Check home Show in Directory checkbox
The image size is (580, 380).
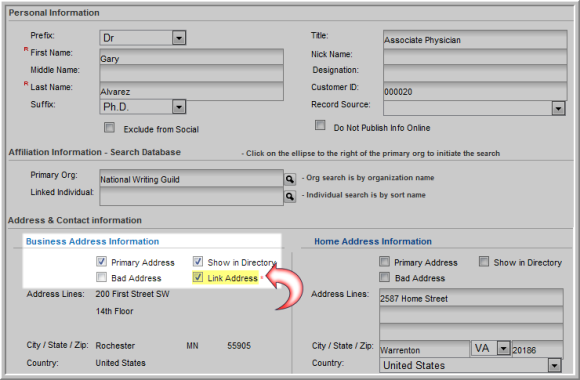coord(484,262)
